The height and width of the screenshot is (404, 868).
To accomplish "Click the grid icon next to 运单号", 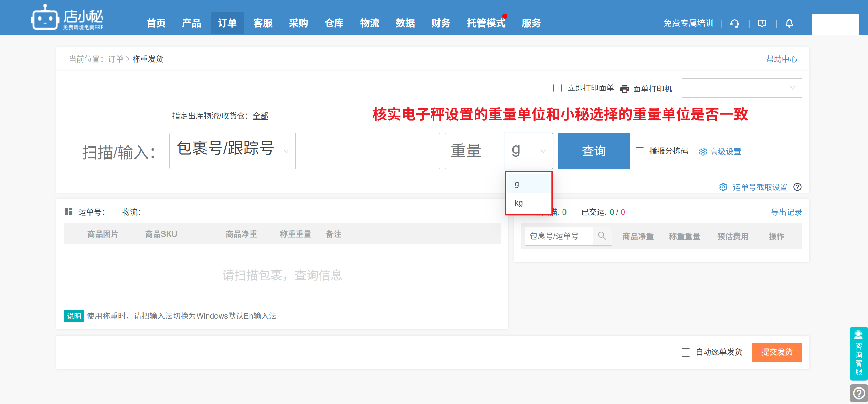I will 68,211.
